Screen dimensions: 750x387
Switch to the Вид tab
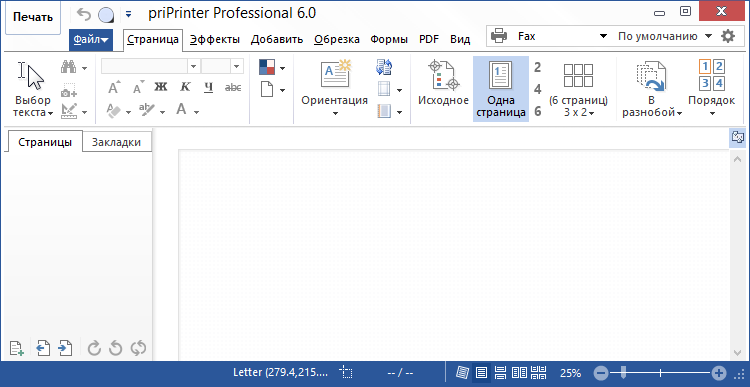(460, 40)
